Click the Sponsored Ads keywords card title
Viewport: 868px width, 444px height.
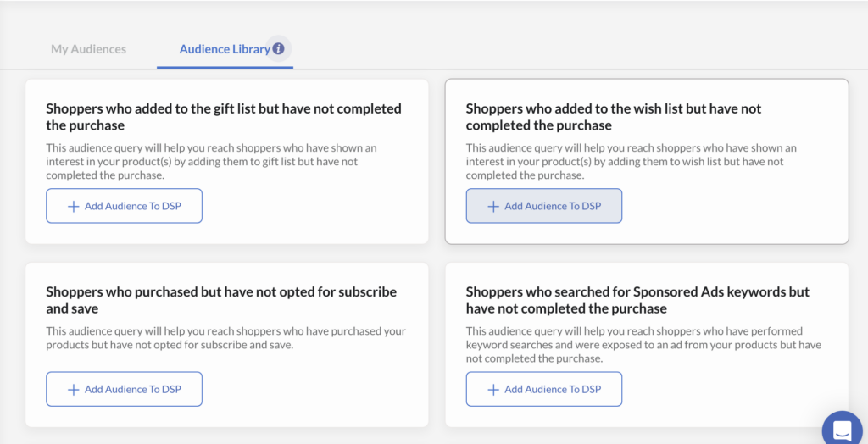click(637, 300)
